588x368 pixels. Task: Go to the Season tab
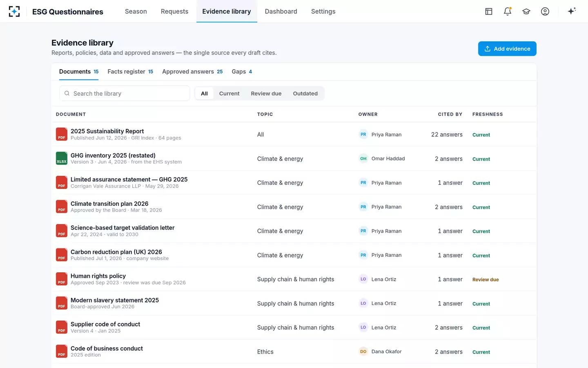pos(136,11)
